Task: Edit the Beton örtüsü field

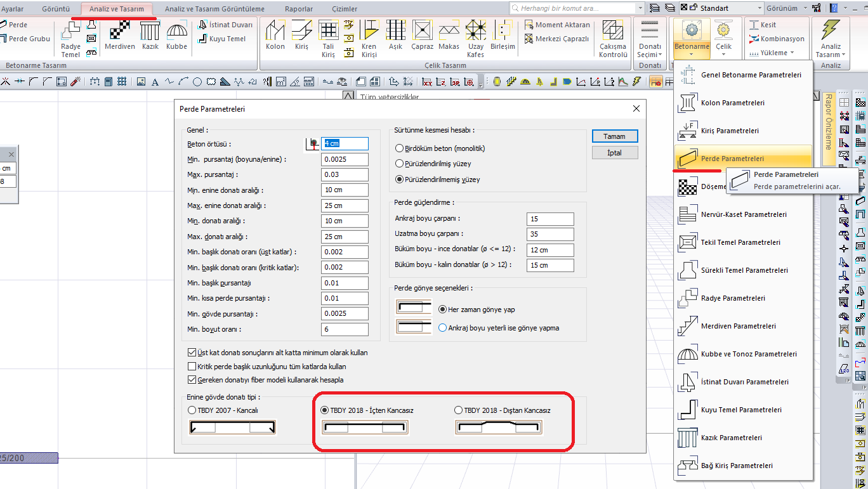Action: pos(345,144)
